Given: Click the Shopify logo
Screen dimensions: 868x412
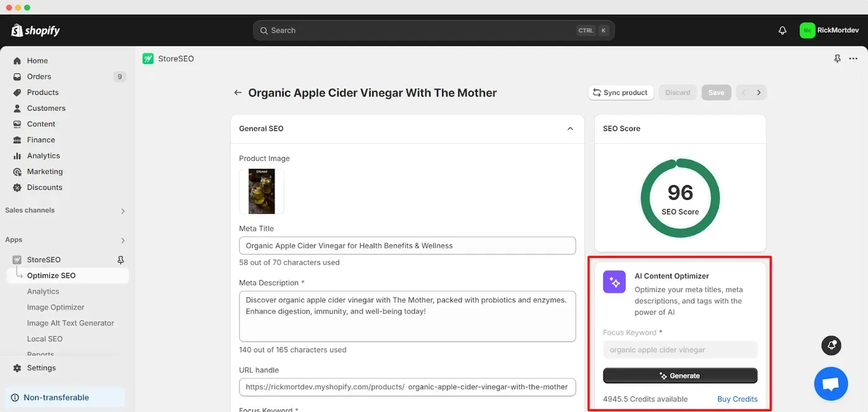Looking at the screenshot, I should pos(35,30).
